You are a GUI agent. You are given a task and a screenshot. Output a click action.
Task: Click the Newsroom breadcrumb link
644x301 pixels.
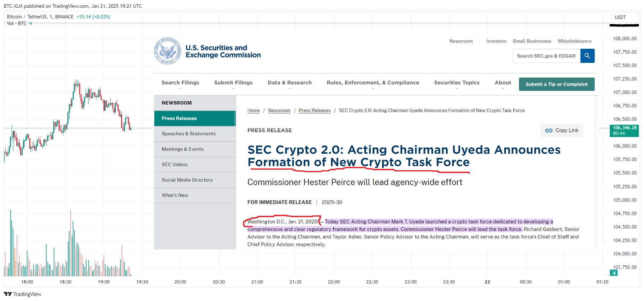coord(279,111)
